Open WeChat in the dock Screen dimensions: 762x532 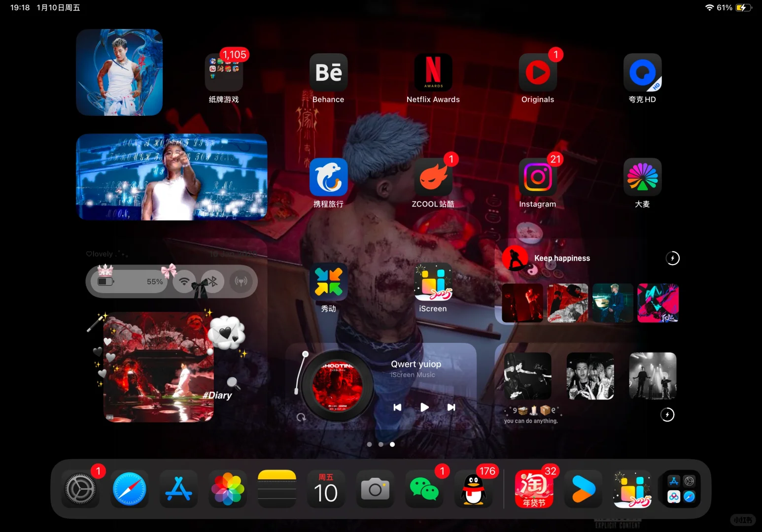point(424,489)
